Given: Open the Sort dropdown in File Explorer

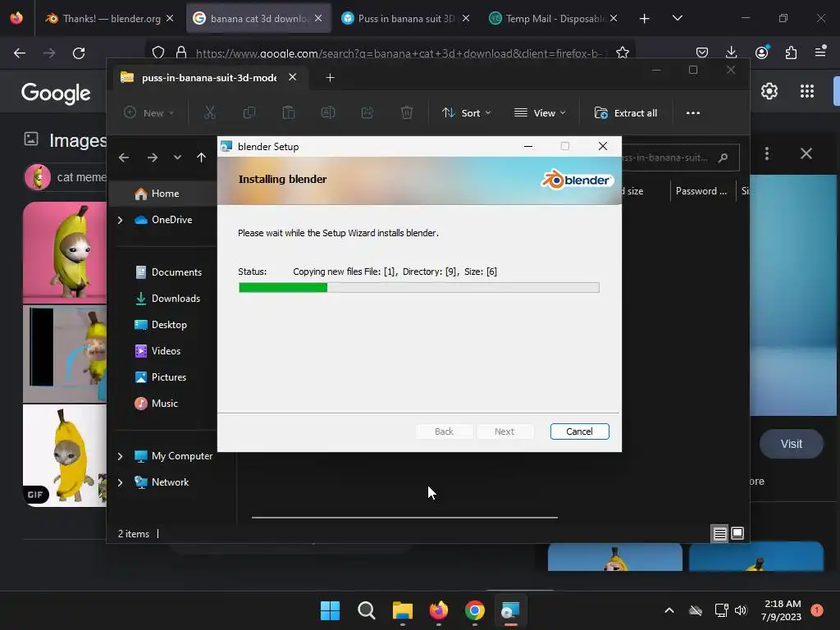Looking at the screenshot, I should tap(466, 113).
